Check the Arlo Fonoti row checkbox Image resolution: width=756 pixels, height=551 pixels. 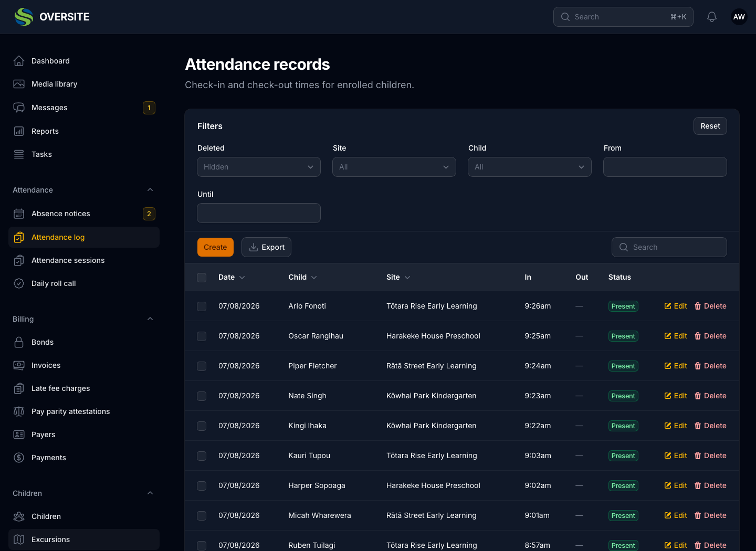pyautogui.click(x=202, y=306)
